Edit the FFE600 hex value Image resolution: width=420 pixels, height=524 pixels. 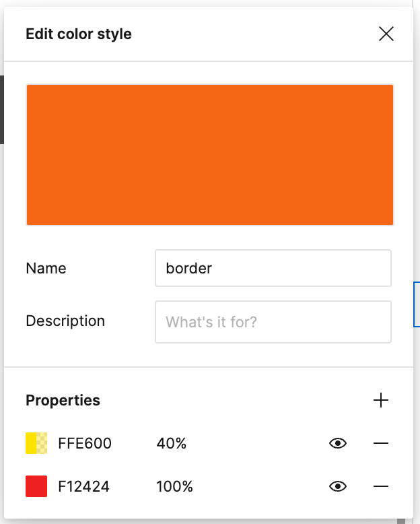point(85,443)
